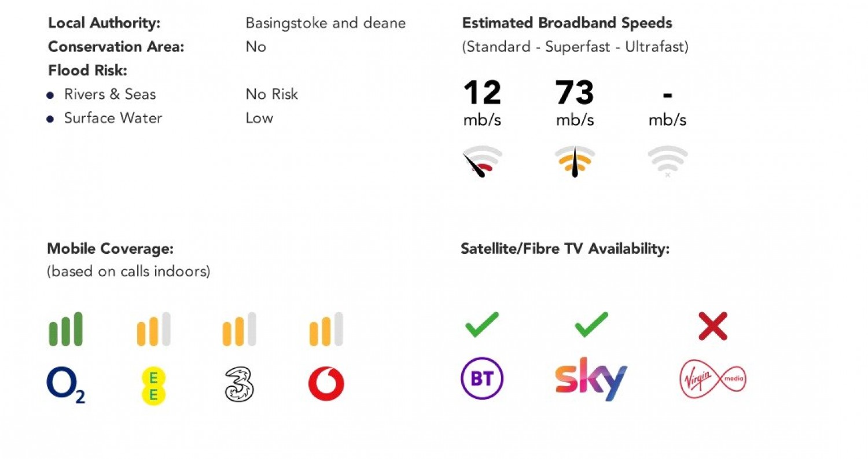868x459 pixels.
Task: Click the signal bars above EE
Action: [x=153, y=330]
